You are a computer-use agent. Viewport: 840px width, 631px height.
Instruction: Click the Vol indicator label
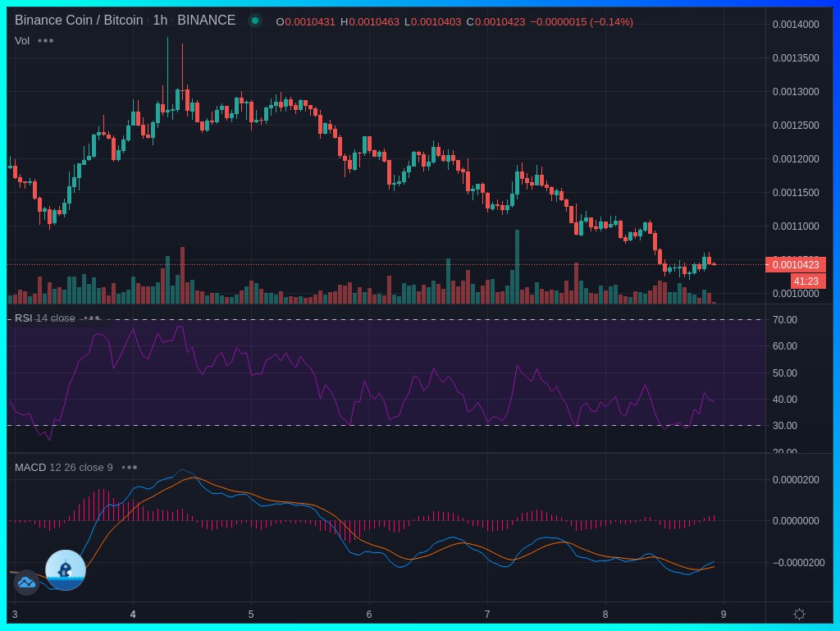[x=22, y=41]
